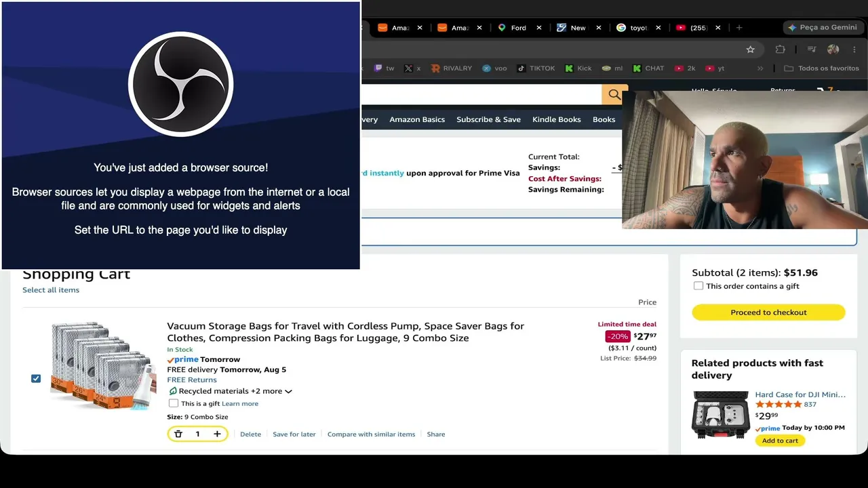
Task: Click the OBS logo in browser source
Action: click(181, 84)
